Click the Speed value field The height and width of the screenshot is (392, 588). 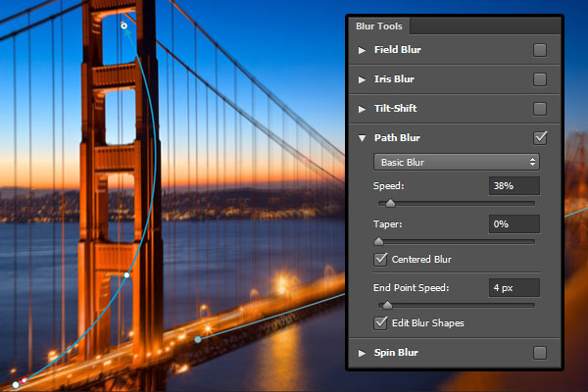(x=514, y=185)
